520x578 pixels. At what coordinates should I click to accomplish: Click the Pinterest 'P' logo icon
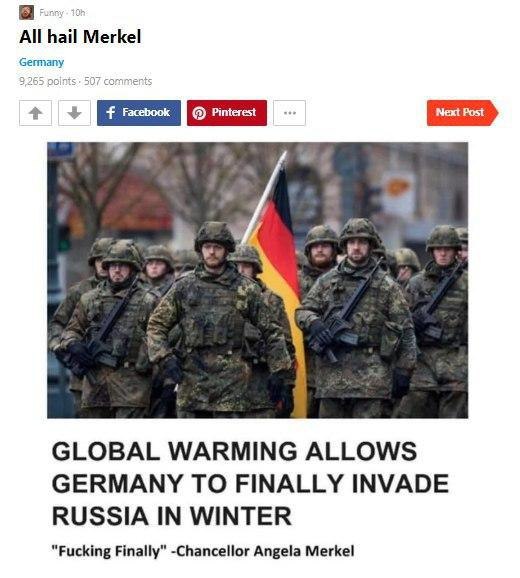click(199, 113)
